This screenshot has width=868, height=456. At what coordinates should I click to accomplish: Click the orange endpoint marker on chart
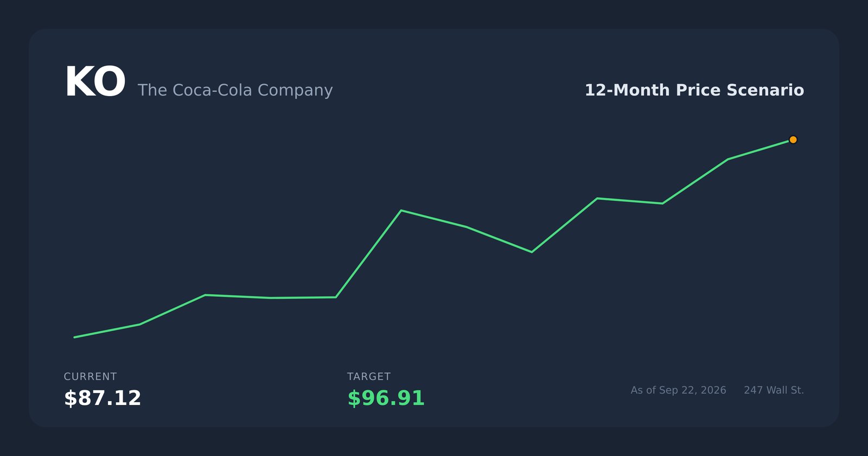(x=793, y=140)
